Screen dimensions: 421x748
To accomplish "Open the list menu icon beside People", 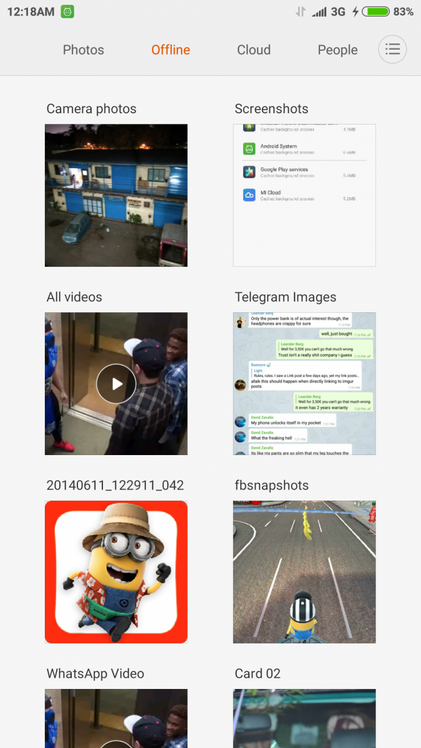I will click(x=392, y=49).
